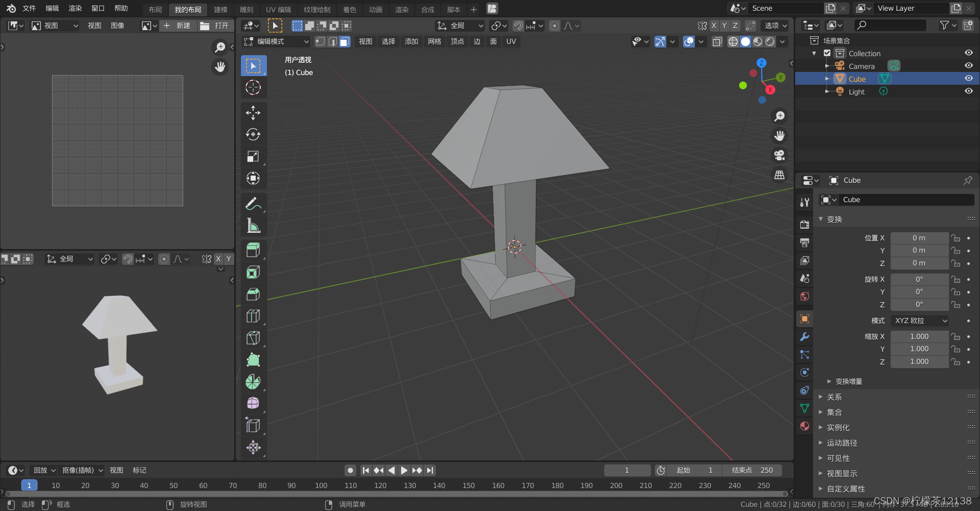Expand the Motion Paths panel

click(x=842, y=443)
